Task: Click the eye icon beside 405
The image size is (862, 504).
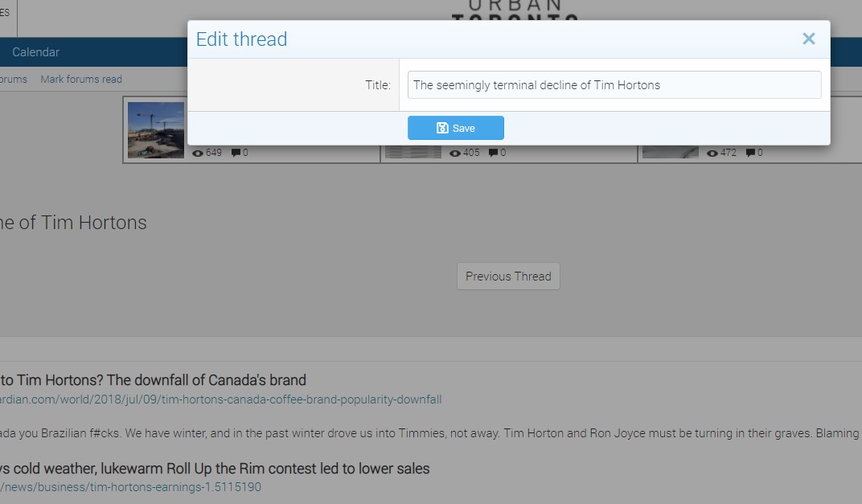Action: tap(455, 153)
